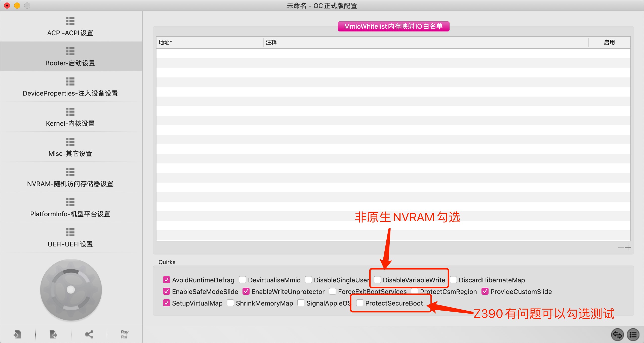Open NVRAM-随机访问存储器设置 section icon

(x=70, y=172)
